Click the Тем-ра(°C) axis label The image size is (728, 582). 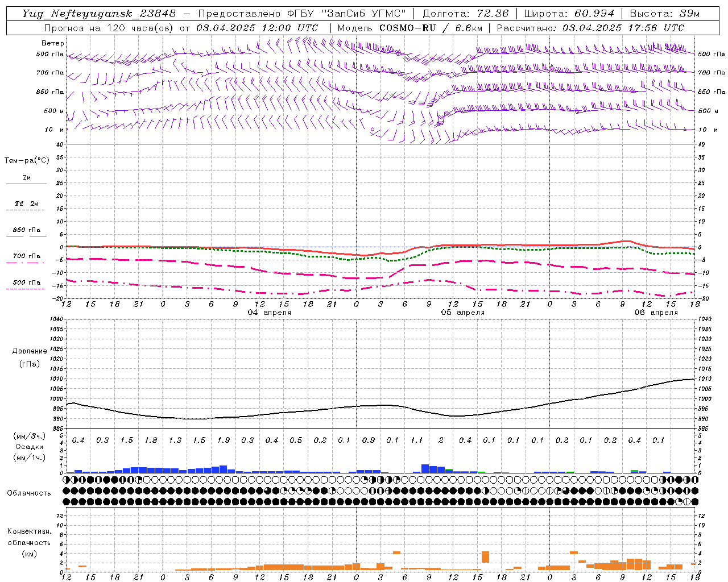pyautogui.click(x=27, y=161)
